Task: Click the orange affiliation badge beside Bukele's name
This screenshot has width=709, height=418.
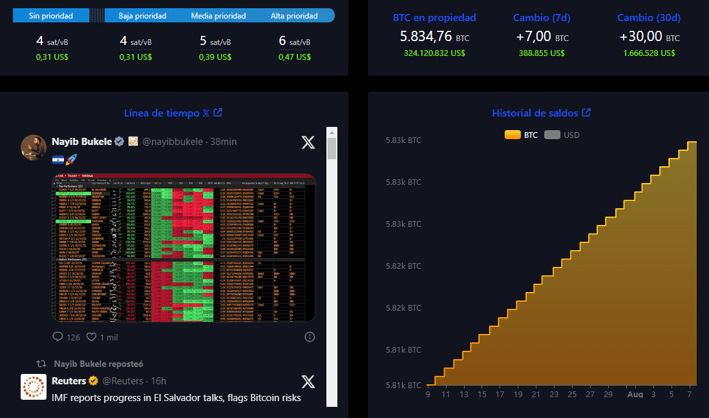Action: [x=133, y=142]
